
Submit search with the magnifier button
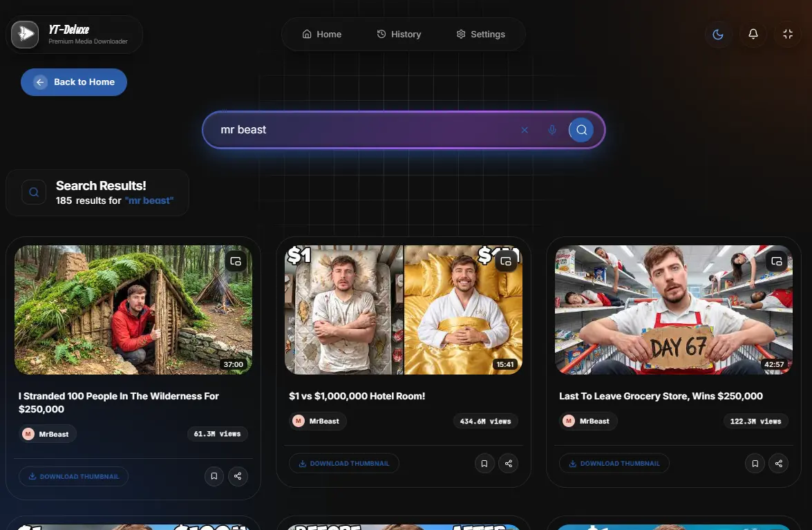(581, 130)
